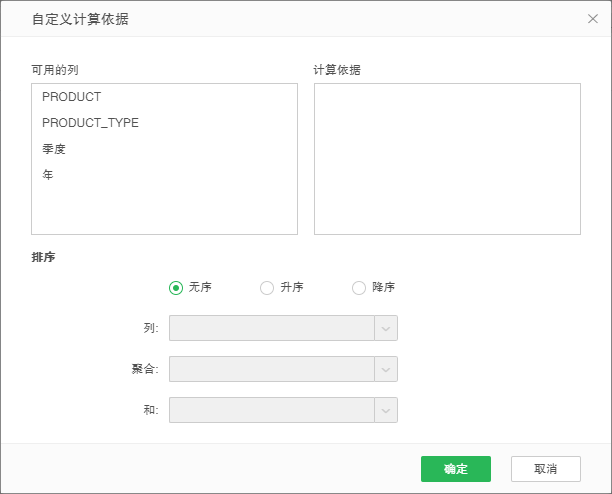Pick PRODUCT_TYPE from available columns
Image resolution: width=612 pixels, height=494 pixels.
(90, 123)
